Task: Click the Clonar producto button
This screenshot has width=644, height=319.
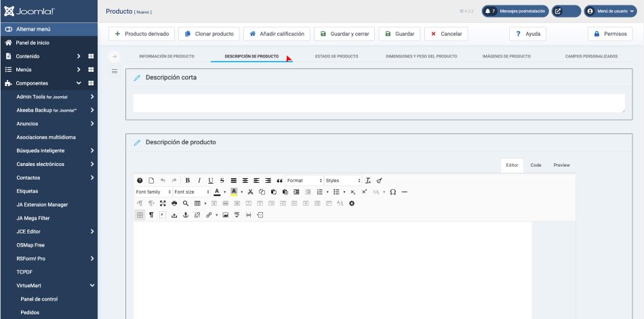Action: coord(209,34)
